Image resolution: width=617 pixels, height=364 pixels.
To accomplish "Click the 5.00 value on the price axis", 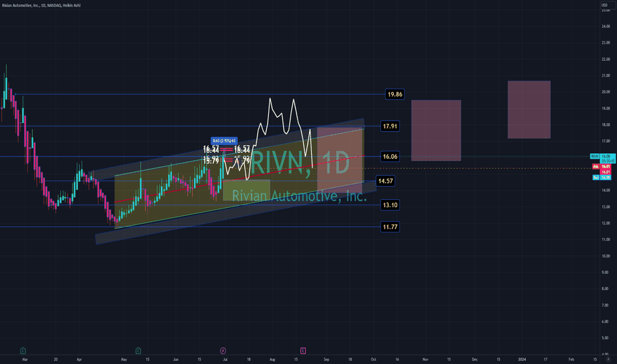I will [606, 338].
